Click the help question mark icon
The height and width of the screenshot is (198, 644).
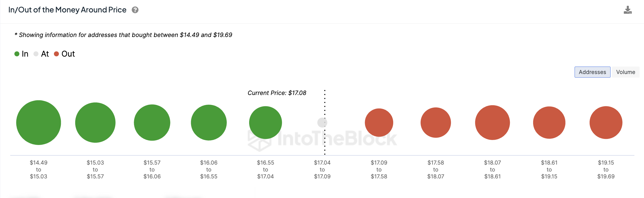[x=135, y=10]
